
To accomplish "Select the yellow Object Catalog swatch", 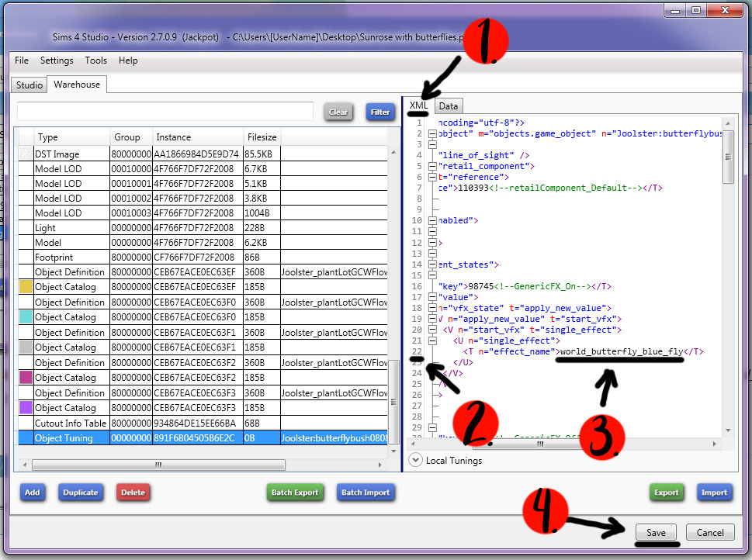I will [x=25, y=287].
